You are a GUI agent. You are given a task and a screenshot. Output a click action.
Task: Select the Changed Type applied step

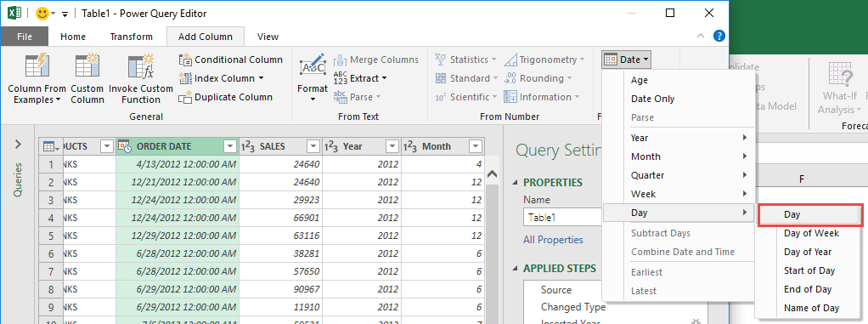click(x=573, y=307)
